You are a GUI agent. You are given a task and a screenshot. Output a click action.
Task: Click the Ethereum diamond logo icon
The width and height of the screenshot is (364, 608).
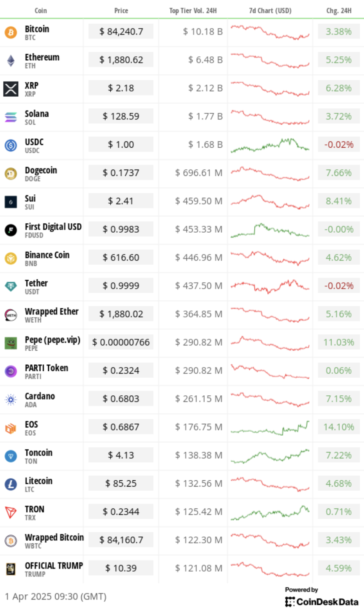[x=11, y=60]
